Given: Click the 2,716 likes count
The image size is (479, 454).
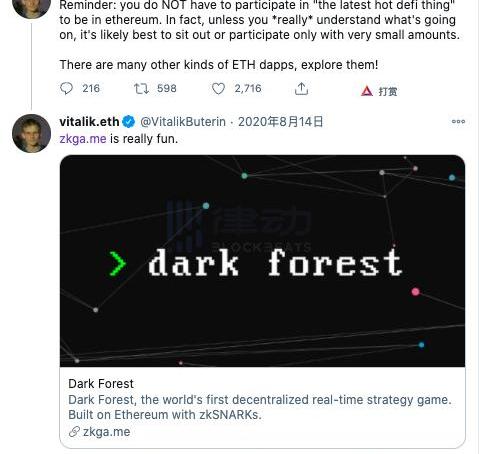Looking at the screenshot, I should click(x=248, y=89).
